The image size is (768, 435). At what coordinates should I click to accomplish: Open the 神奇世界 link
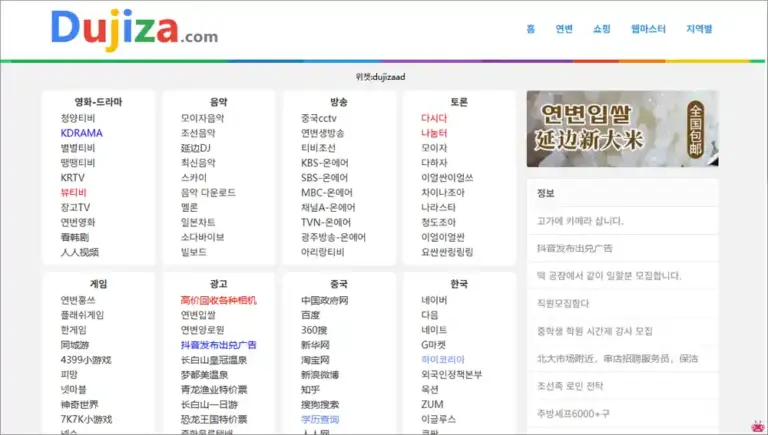(79, 405)
